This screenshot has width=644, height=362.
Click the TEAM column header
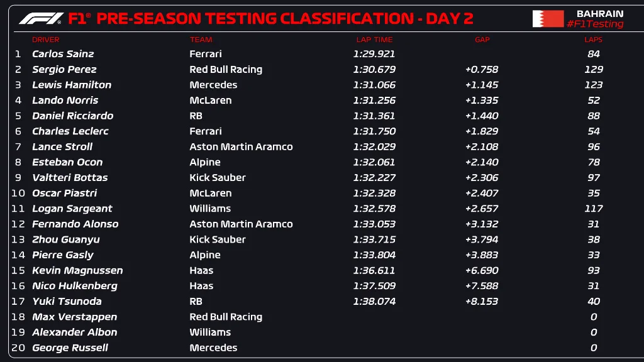(x=201, y=40)
